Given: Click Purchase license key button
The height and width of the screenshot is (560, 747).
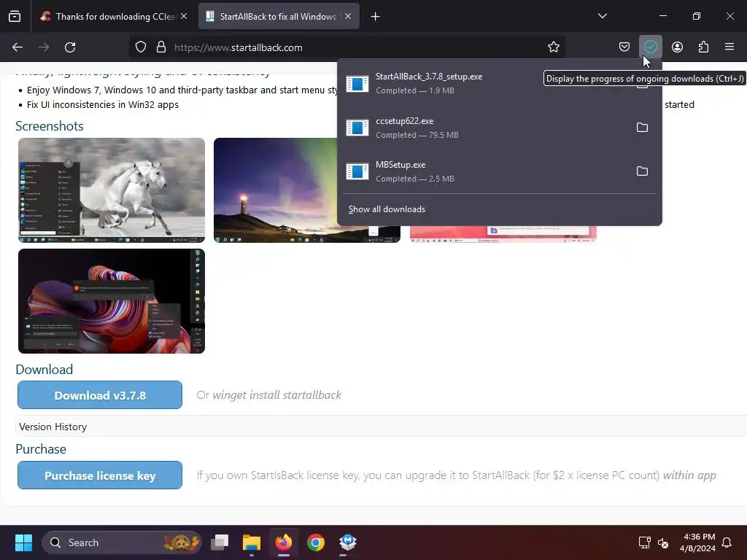Looking at the screenshot, I should pyautogui.click(x=100, y=475).
